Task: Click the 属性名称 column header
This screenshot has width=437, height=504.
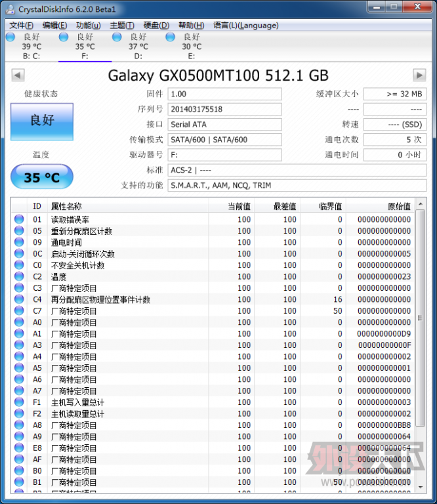Action: [128, 206]
